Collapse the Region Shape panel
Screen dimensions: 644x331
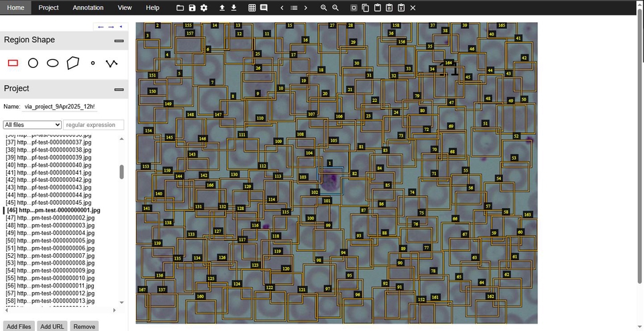click(x=119, y=41)
